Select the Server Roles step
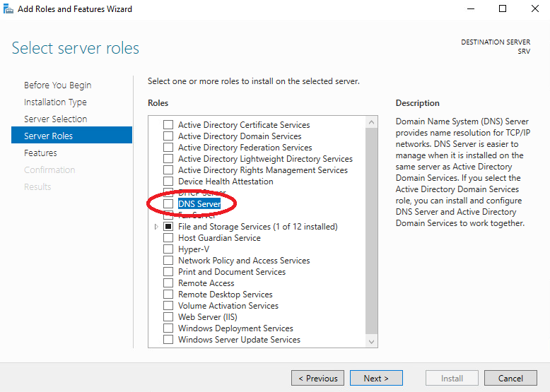Image resolution: width=550 pixels, height=392 pixels. point(71,135)
